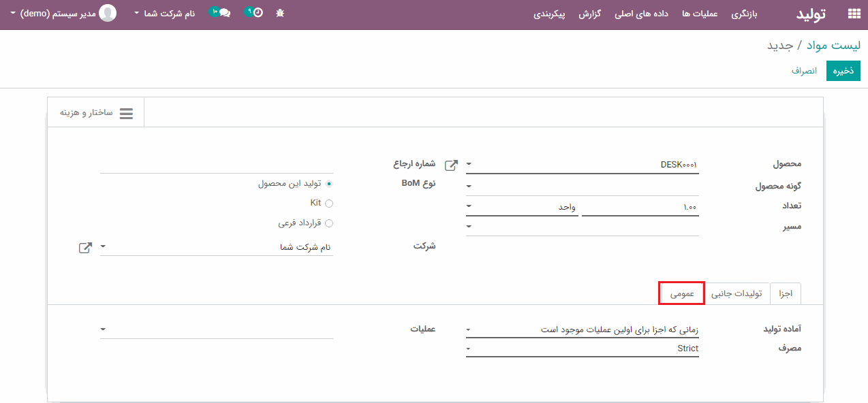Image resolution: width=868 pixels, height=403 pixels.
Task: Click the ذخیره save button
Action: (843, 71)
